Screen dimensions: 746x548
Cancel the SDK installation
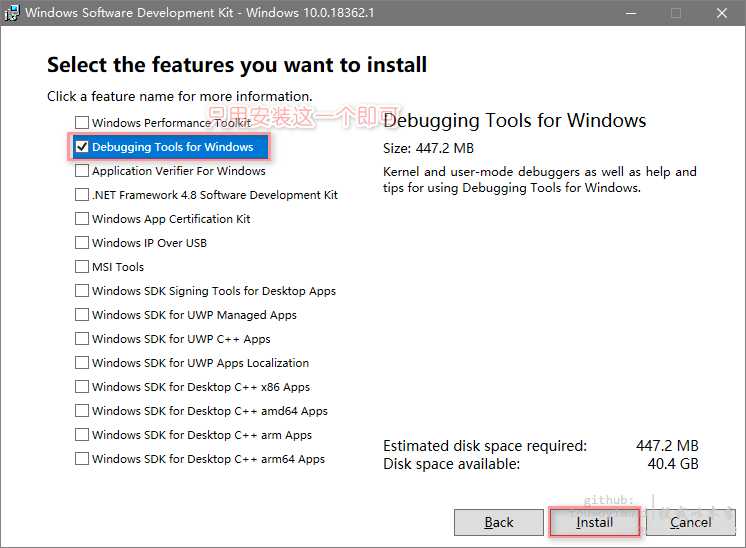690,522
